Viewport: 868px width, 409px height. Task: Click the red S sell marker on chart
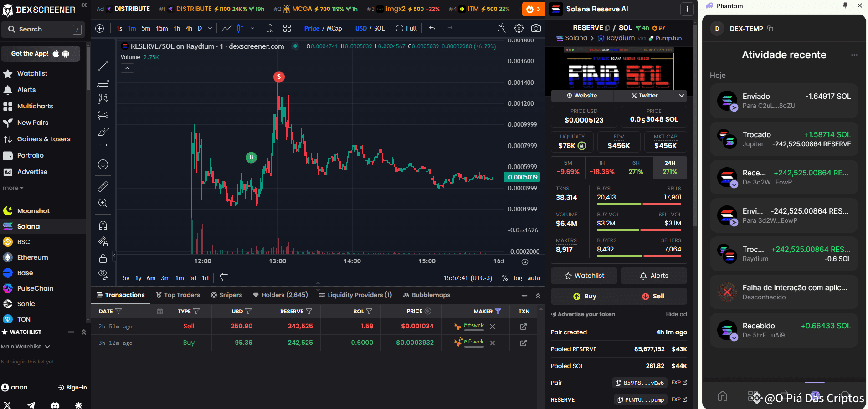click(x=279, y=77)
